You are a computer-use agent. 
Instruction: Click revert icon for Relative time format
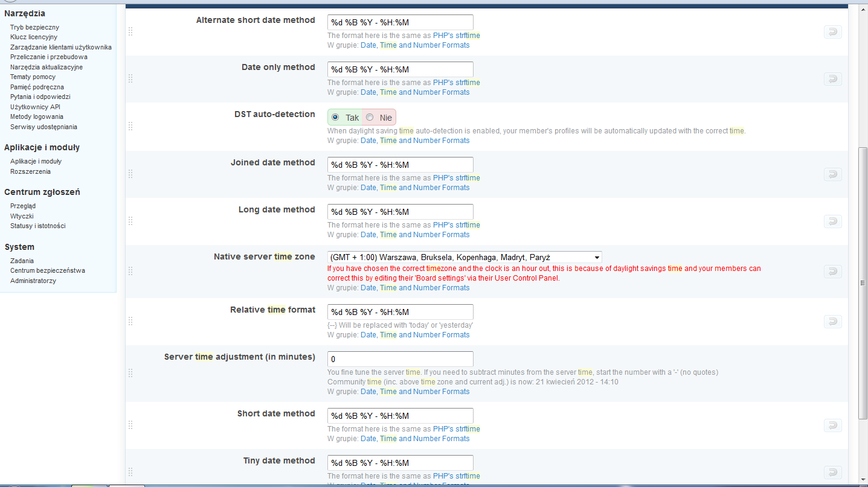pos(832,322)
